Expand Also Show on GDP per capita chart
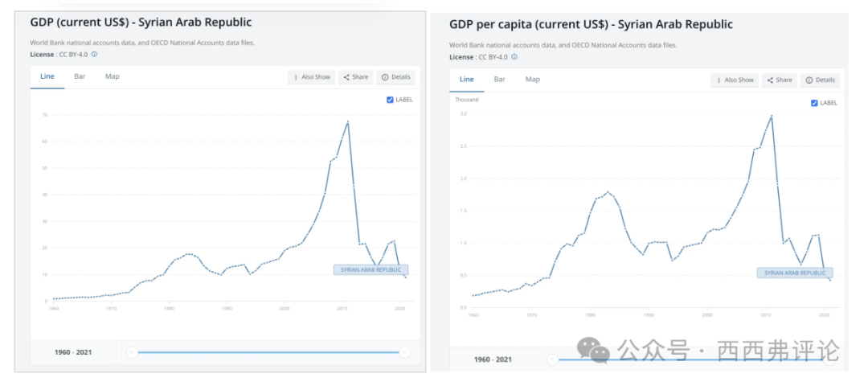 pyautogui.click(x=735, y=80)
